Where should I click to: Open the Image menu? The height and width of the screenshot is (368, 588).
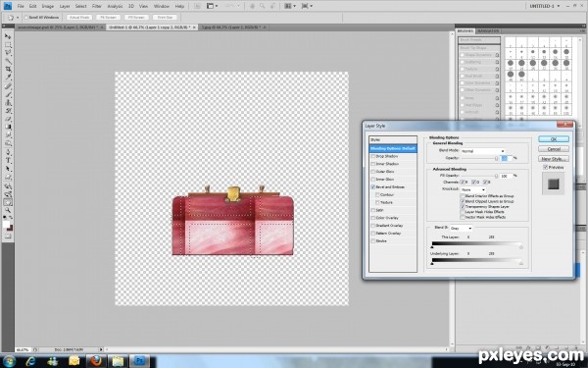pyautogui.click(x=48, y=7)
